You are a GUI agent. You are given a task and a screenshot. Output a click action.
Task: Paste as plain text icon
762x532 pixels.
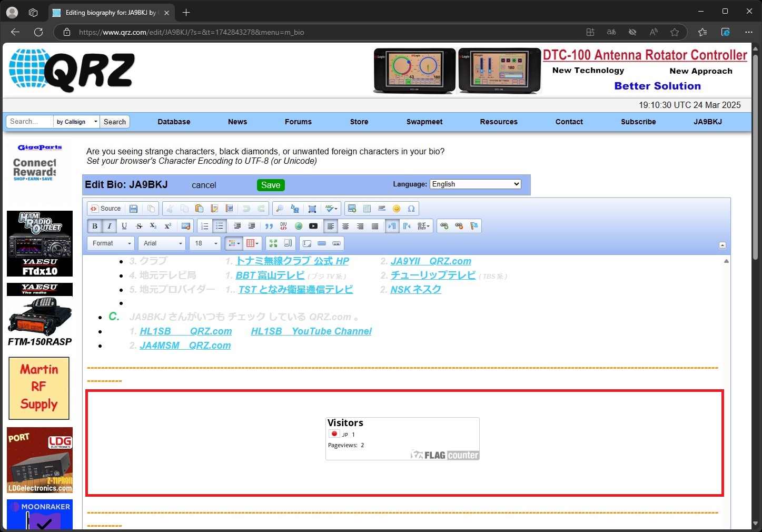pos(214,209)
